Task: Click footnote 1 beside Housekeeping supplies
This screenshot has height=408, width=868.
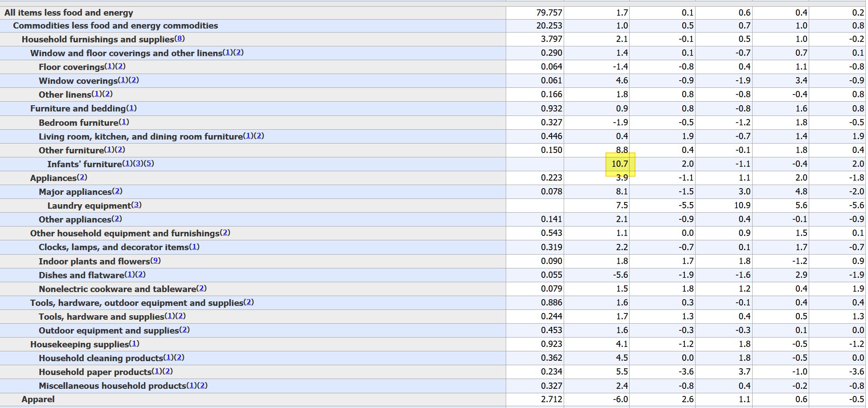Action: tap(134, 343)
